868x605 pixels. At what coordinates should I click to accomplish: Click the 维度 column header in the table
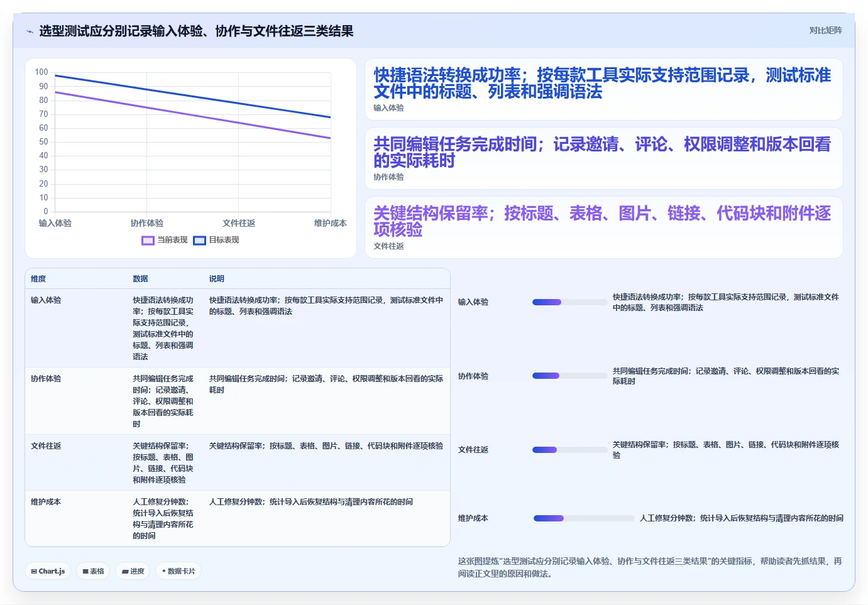pyautogui.click(x=38, y=279)
